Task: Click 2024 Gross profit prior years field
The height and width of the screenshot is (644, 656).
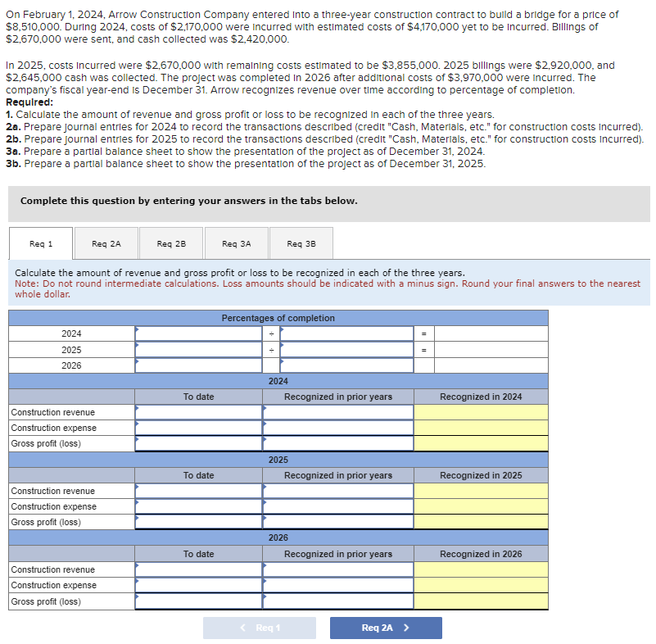Action: tap(338, 443)
